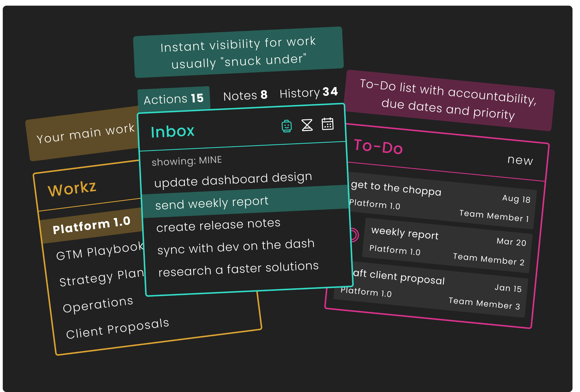Open the calendar icon in Inbox header
The width and height of the screenshot is (580, 392).
coord(327,124)
